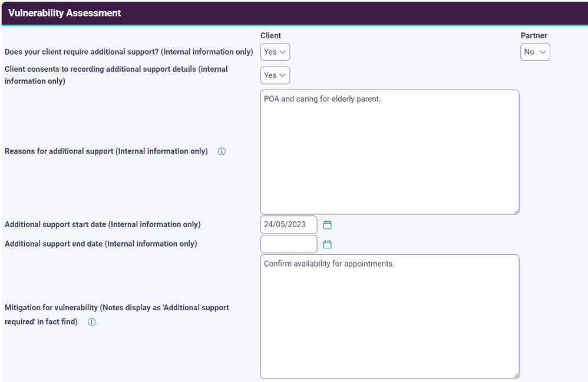Click the Vulnerability Assessment section header
Screen dimensions: 588x382
(65, 13)
